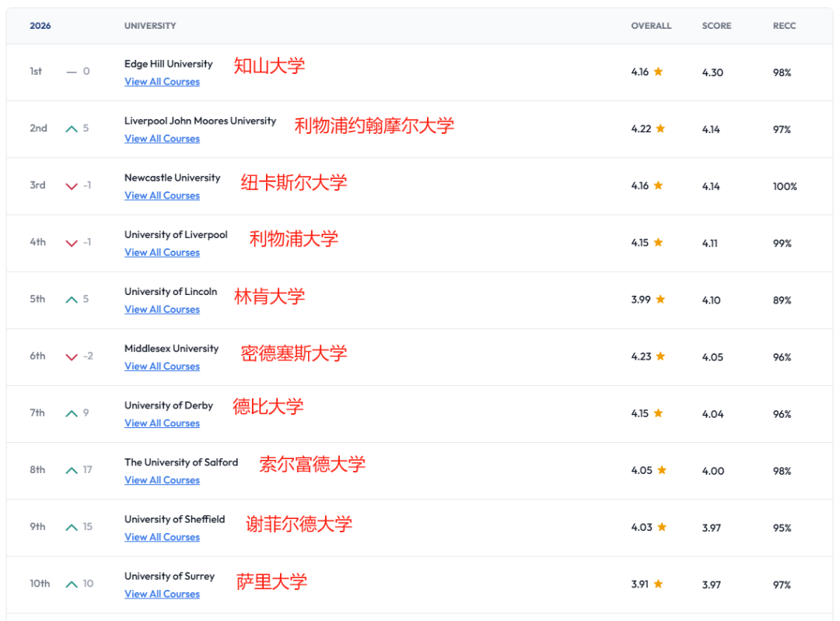Click the down arrow in the 3rd rank row
840x621 pixels.
click(x=72, y=186)
